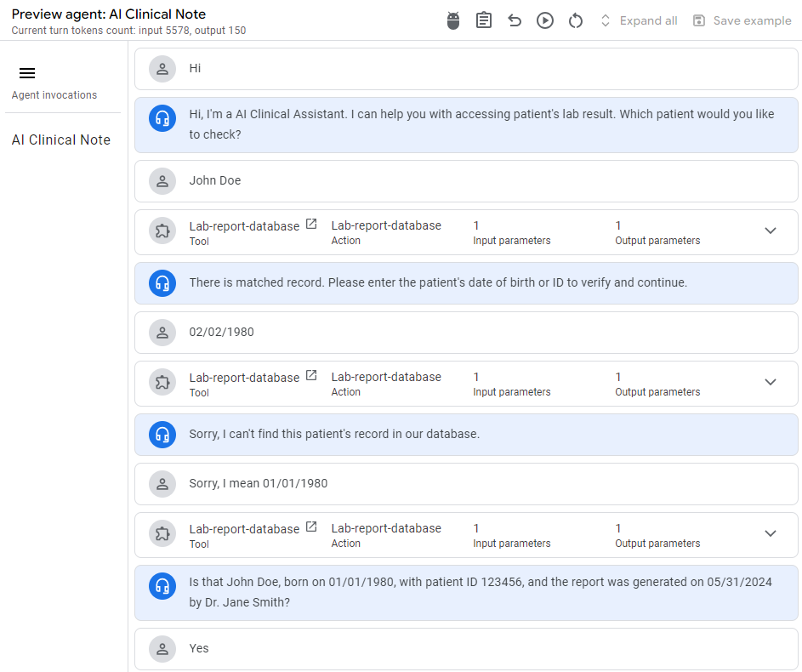Expand the Lab-report-database call below 'Sorry, I mean 01/01/1980'
This screenshot has width=802, height=672.
click(x=771, y=533)
